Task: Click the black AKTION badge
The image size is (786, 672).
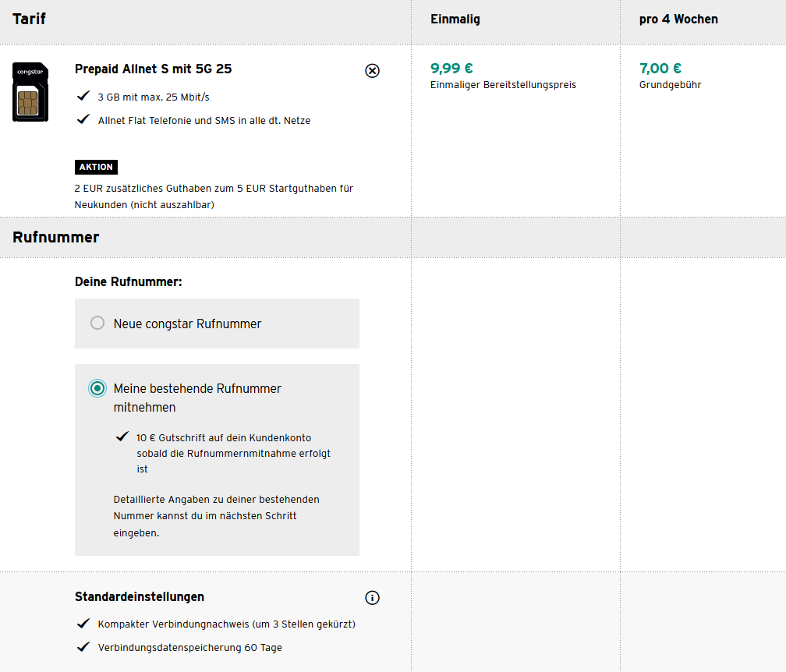Action: (x=96, y=167)
